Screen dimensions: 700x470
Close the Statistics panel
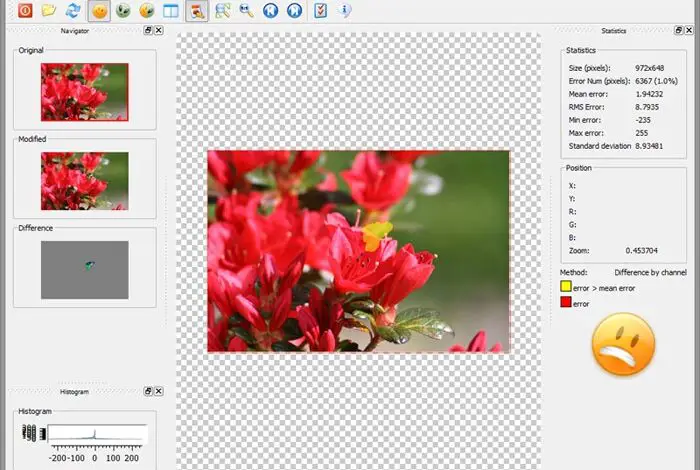tap(689, 30)
